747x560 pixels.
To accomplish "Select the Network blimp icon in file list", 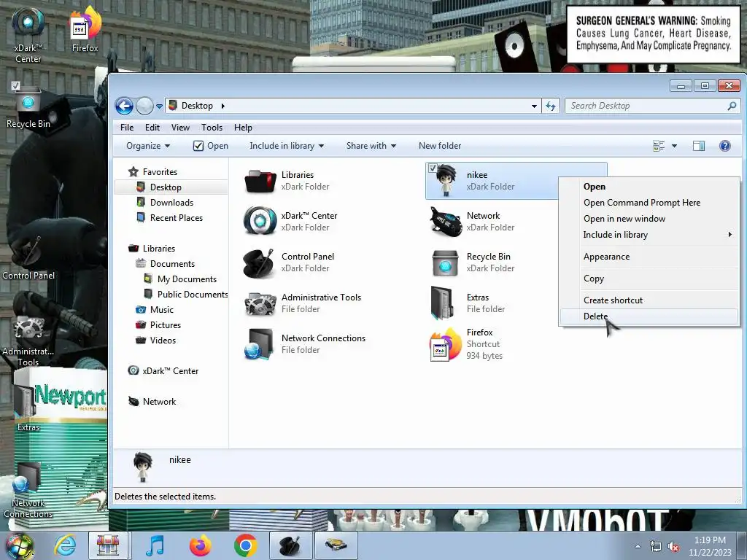I will pyautogui.click(x=445, y=222).
